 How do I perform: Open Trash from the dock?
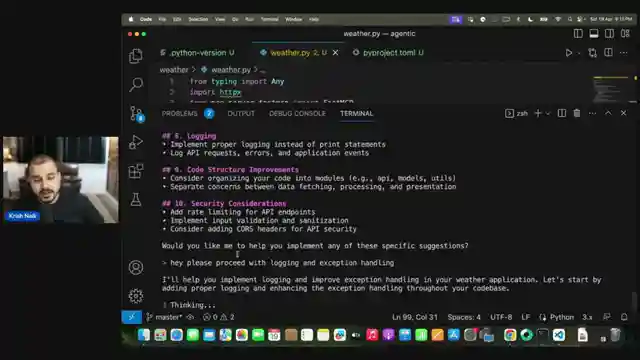coord(615,335)
